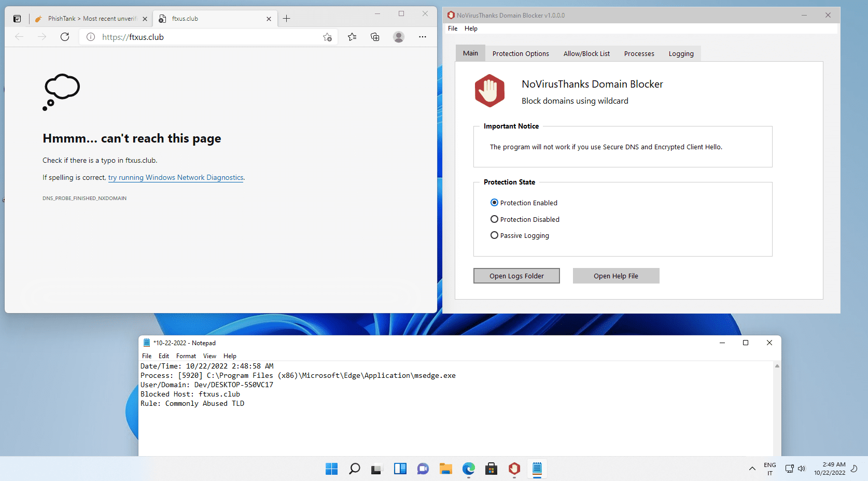Viewport: 868px width, 481px height.
Task: Open Domain Blocker Help menu
Action: tap(471, 29)
